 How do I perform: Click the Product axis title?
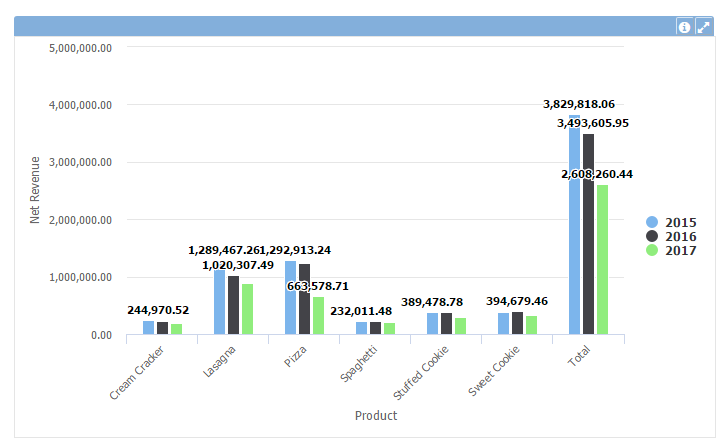coord(375,416)
